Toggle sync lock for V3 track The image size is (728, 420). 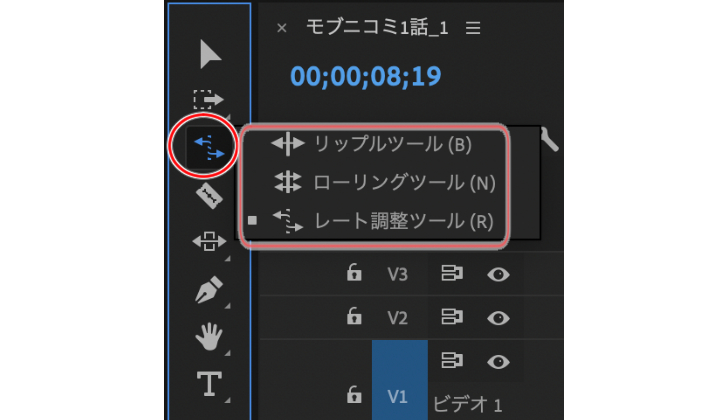[452, 273]
